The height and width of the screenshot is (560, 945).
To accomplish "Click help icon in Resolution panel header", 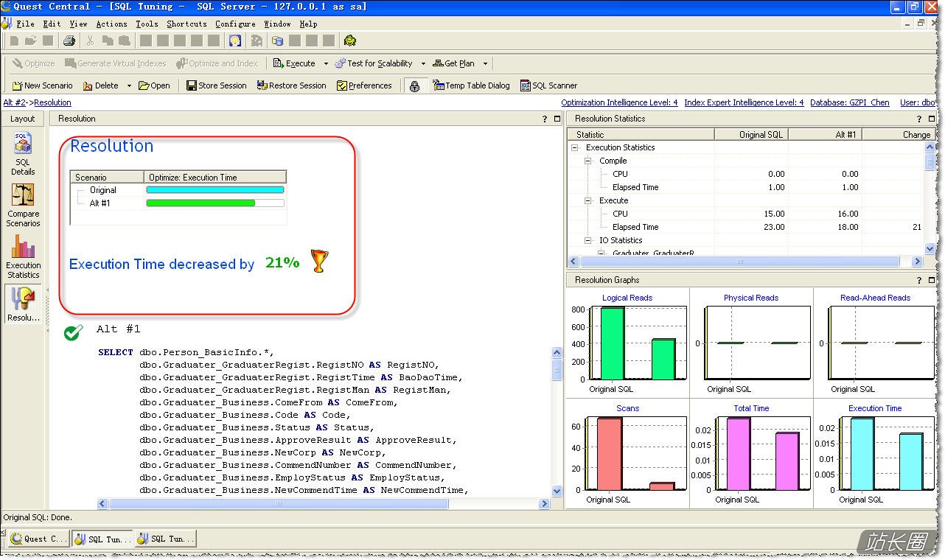I will 545,119.
